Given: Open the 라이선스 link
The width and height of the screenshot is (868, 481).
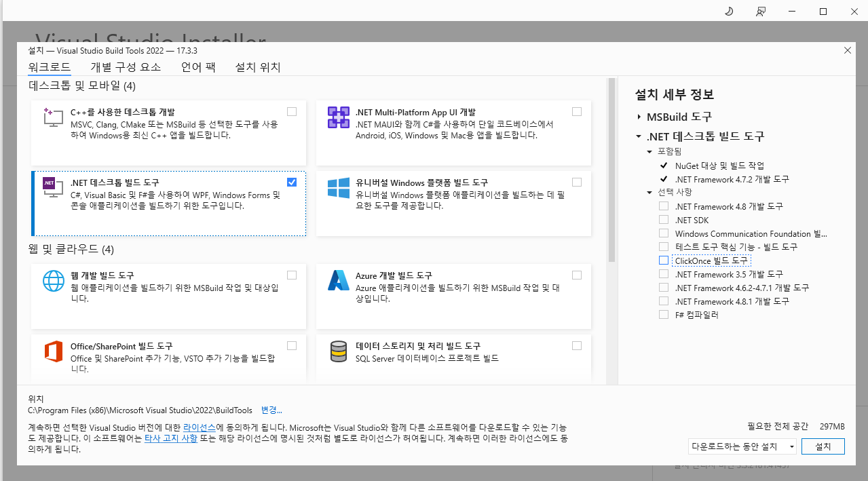Looking at the screenshot, I should pyautogui.click(x=200, y=428).
